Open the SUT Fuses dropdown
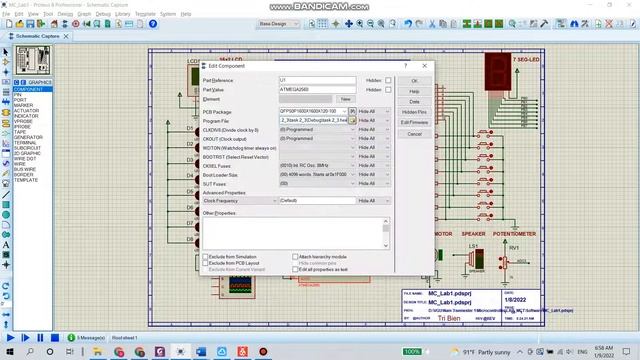The height and width of the screenshot is (360, 640). click(x=318, y=184)
